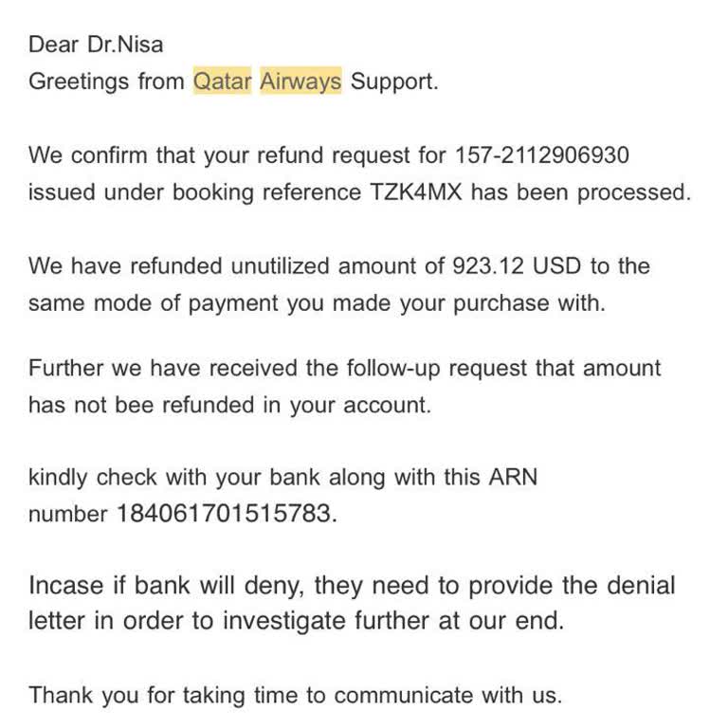The height and width of the screenshot is (728, 728).
Task: Click ticket number 157-2112906930
Action: click(542, 155)
